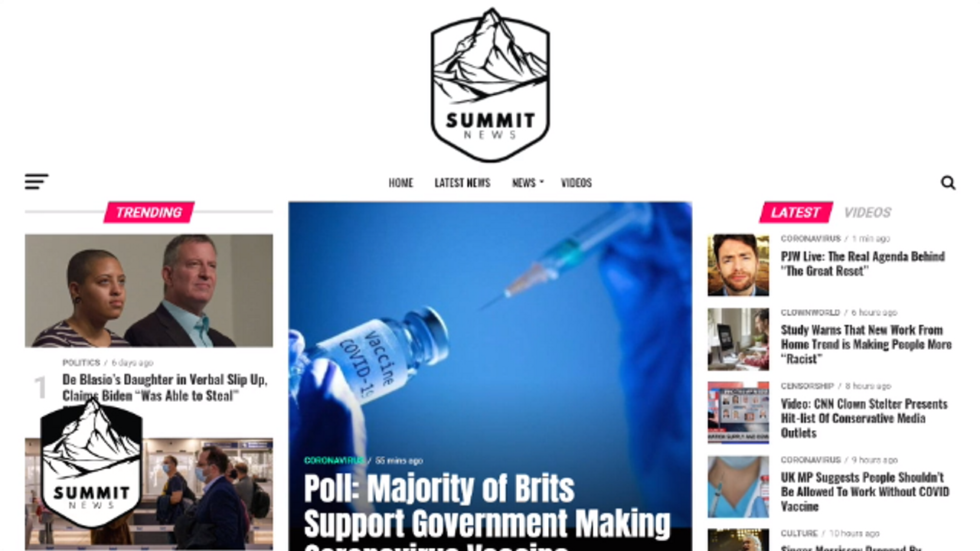Open PJW Live video thumbnail

(738, 265)
